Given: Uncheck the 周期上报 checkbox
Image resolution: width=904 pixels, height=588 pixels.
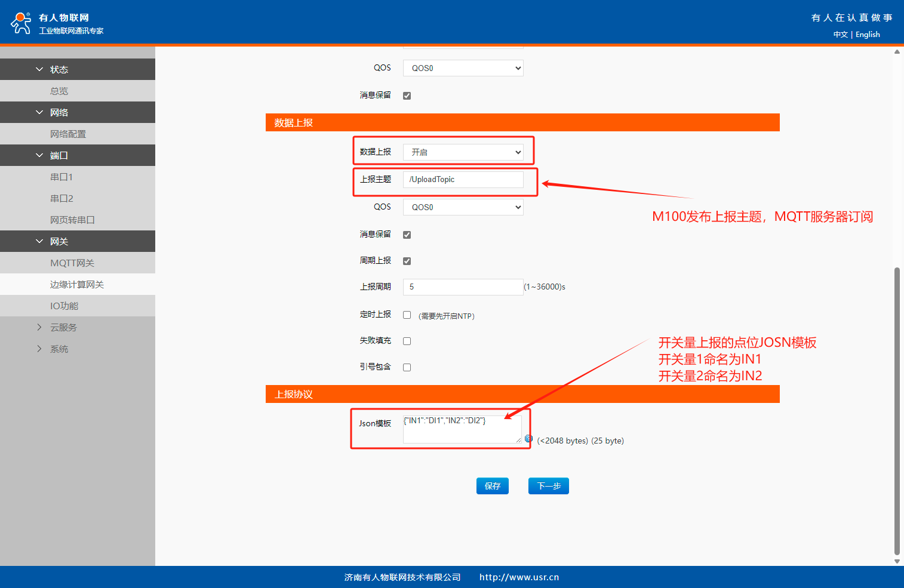Looking at the screenshot, I should click(407, 261).
